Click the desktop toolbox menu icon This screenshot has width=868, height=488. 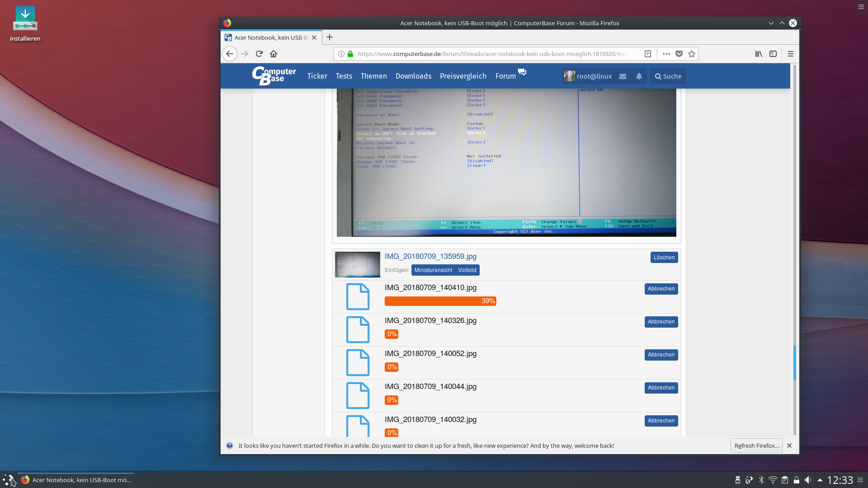point(861,7)
